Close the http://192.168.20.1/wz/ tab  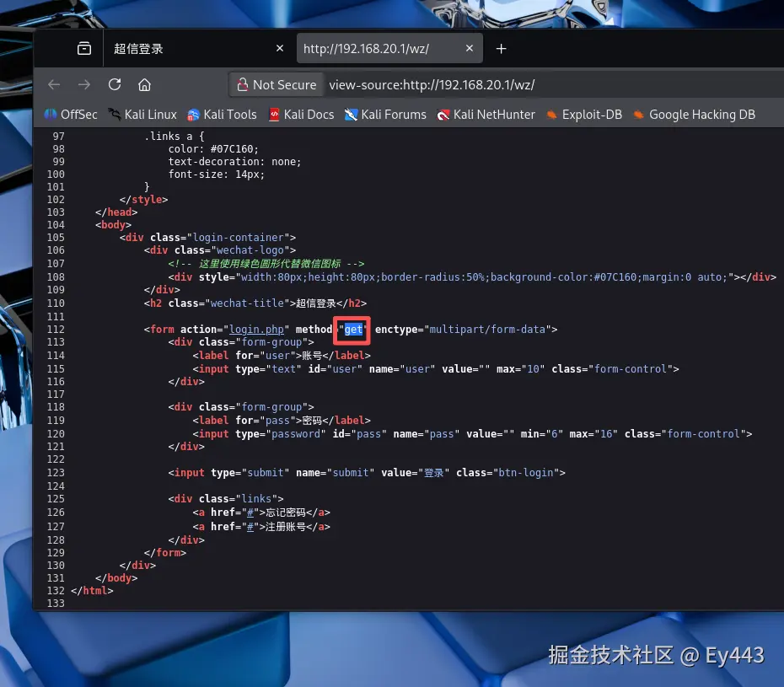[469, 49]
